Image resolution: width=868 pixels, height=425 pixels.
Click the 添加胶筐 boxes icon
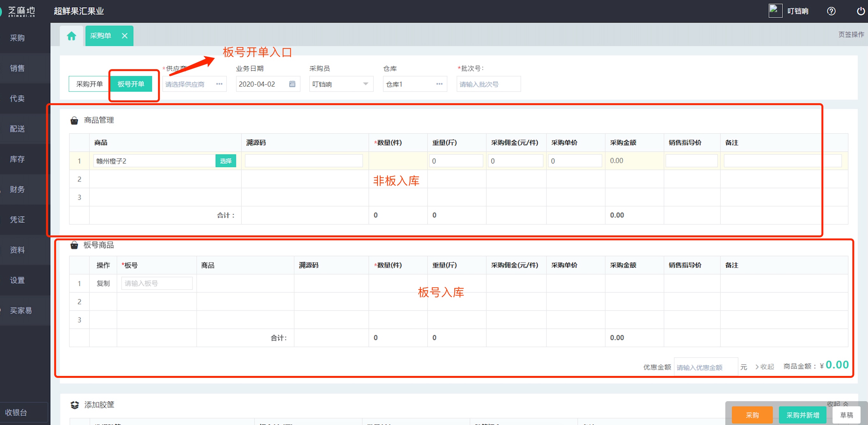(x=75, y=405)
